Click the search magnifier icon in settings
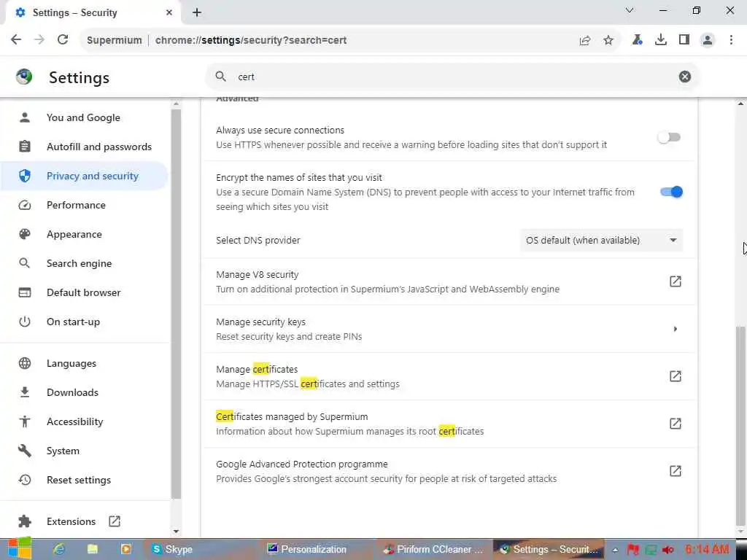 [220, 76]
